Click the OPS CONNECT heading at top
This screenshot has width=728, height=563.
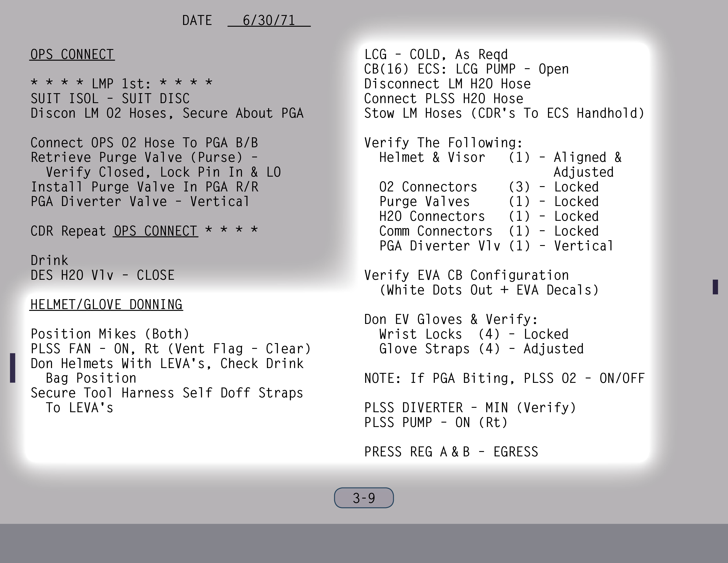(72, 54)
